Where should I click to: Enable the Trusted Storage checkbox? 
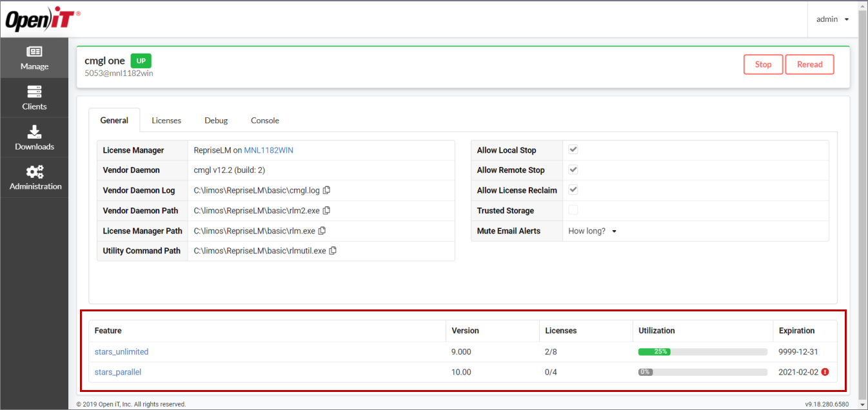click(573, 210)
